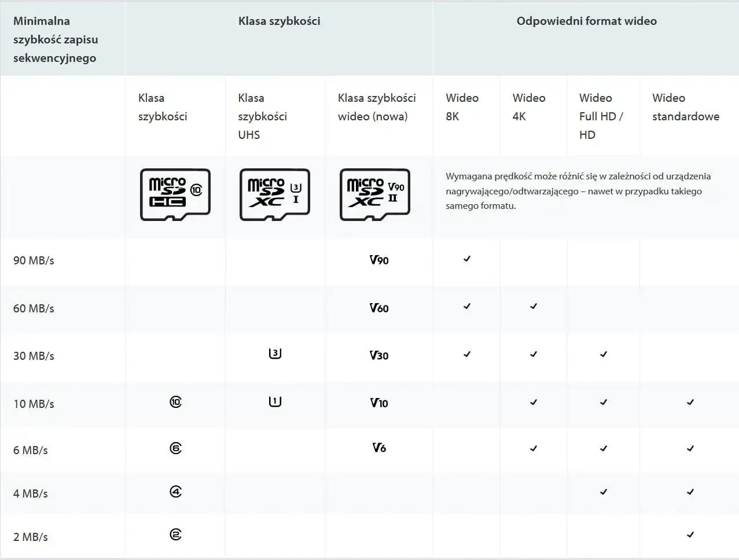Click the V60 video speed class icon
The image size is (739, 560).
[379, 308]
